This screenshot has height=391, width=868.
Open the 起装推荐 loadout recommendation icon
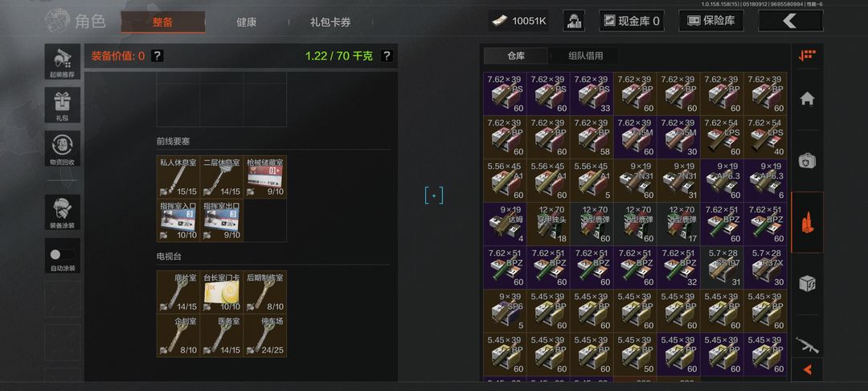(x=62, y=62)
